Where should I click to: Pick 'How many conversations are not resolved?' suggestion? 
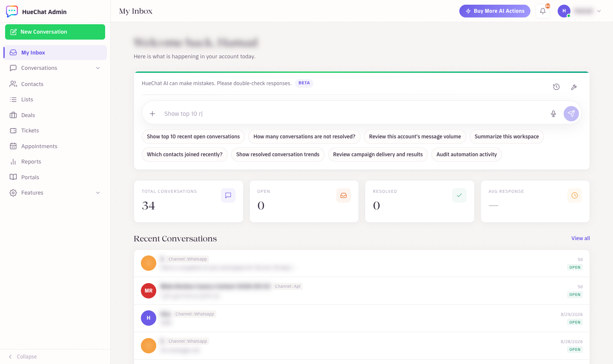[x=304, y=137]
